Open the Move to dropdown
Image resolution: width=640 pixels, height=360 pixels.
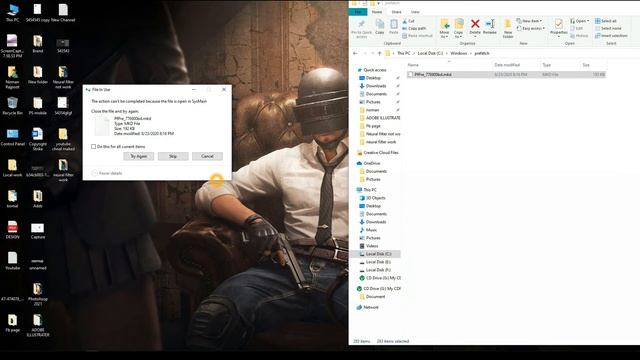[444, 29]
